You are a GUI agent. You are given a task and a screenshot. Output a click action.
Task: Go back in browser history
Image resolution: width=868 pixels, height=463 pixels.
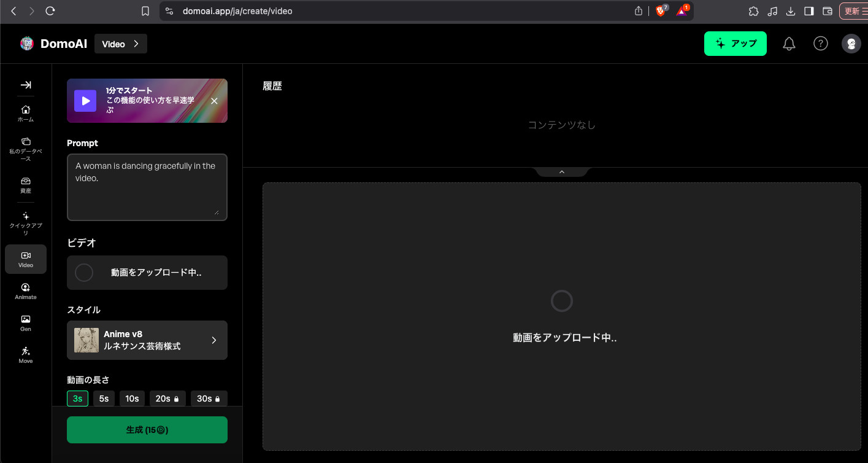coord(13,11)
